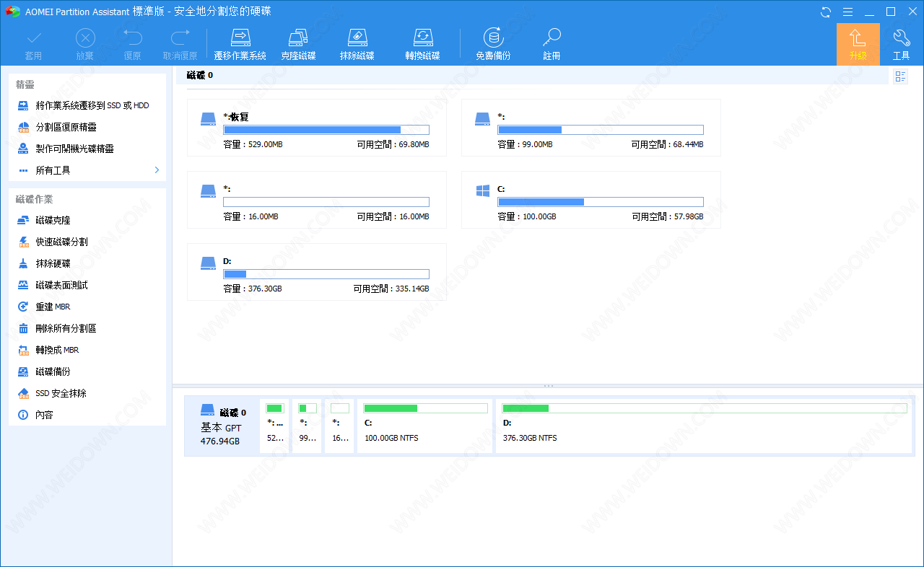Open the Tools (工具) wrench icon

(901, 44)
